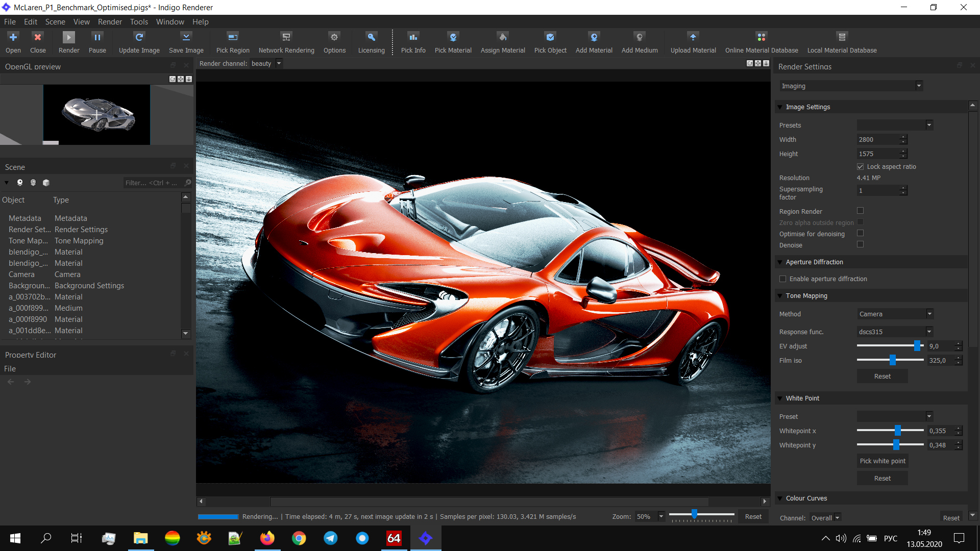Image resolution: width=980 pixels, height=551 pixels.
Task: Click the Add Medium icon
Action: (x=639, y=37)
